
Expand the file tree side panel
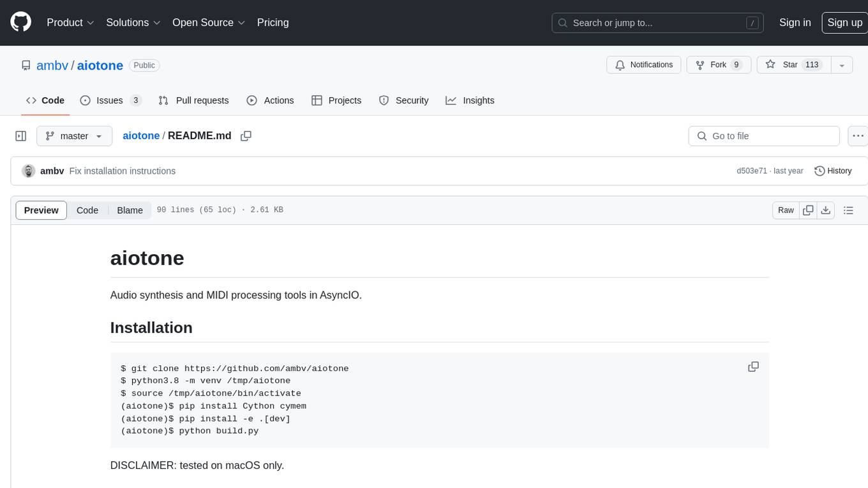pyautogui.click(x=20, y=136)
